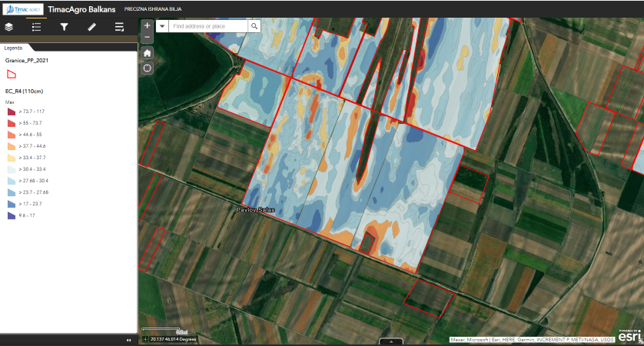This screenshot has width=644, height=346.
Task: Expand the bottom attribute table handle
Action: (x=391, y=341)
